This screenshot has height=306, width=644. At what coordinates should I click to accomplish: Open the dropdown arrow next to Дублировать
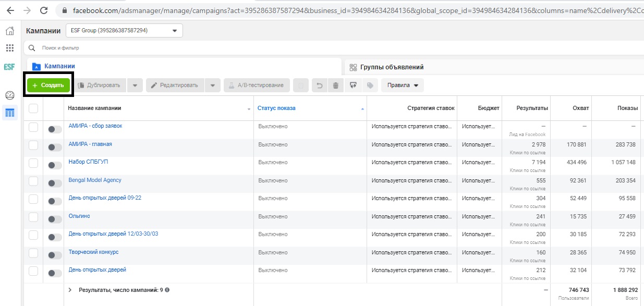point(135,85)
